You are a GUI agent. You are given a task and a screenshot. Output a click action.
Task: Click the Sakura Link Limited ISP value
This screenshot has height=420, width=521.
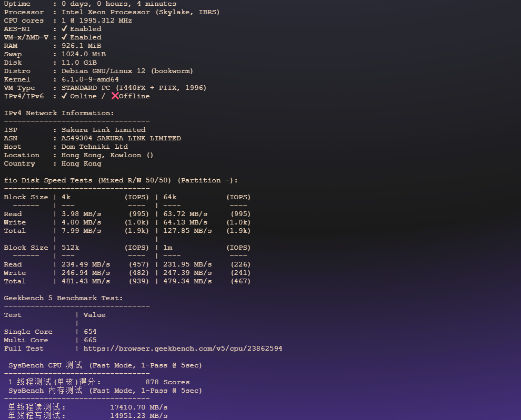click(103, 129)
